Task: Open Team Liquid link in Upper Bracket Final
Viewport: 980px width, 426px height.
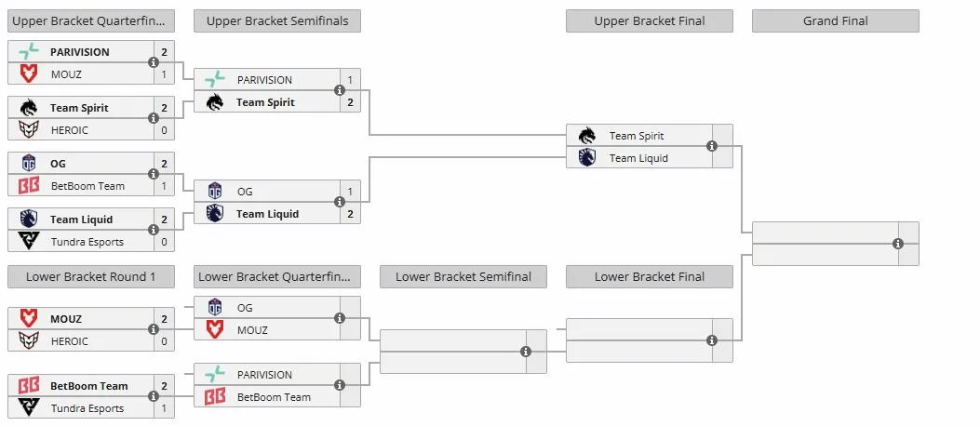Action: (x=638, y=158)
